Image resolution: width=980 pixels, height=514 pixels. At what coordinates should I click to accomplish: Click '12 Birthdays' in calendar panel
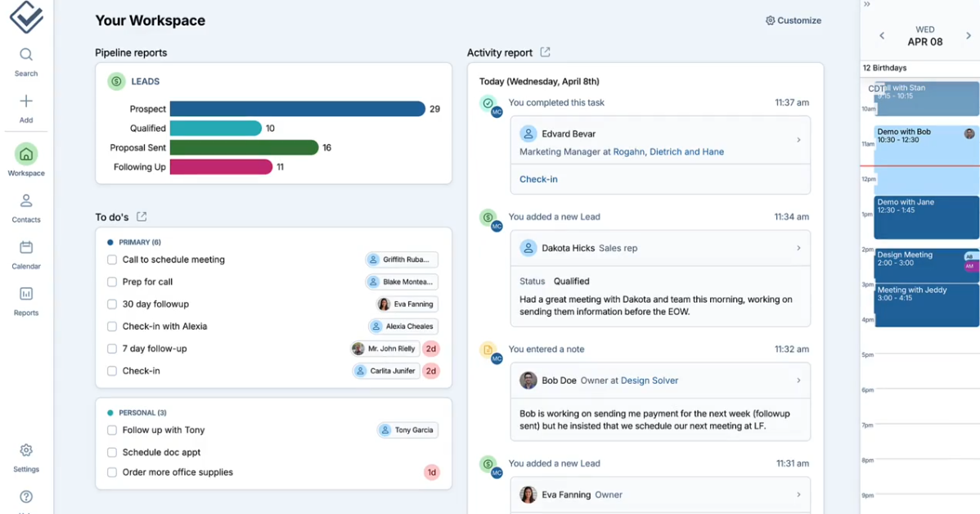(884, 68)
